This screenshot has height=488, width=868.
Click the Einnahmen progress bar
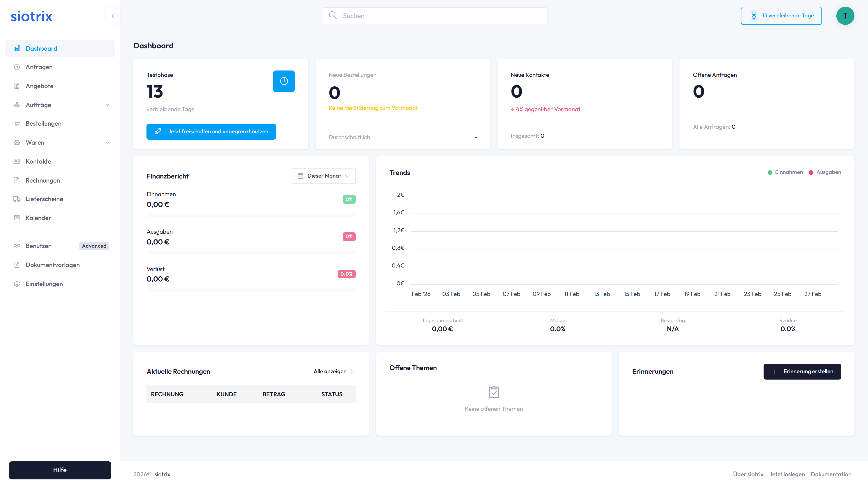tap(251, 215)
